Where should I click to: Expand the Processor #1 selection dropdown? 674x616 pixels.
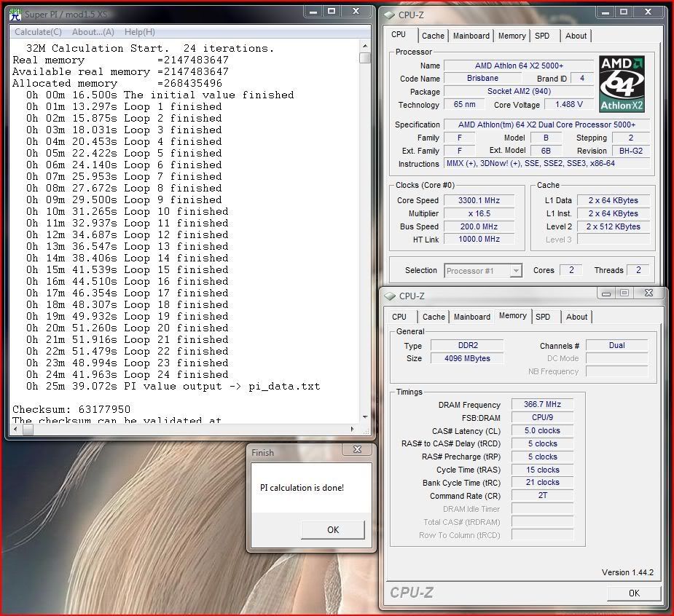(x=516, y=270)
